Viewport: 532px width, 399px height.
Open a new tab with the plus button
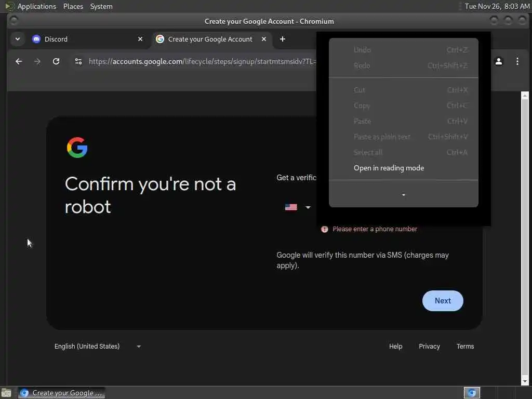tap(282, 39)
